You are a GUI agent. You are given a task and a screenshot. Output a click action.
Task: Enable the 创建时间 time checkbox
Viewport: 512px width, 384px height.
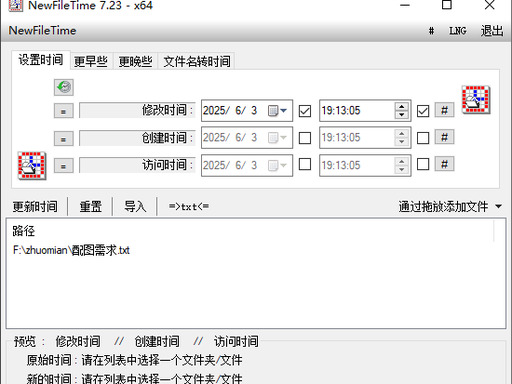(423, 138)
